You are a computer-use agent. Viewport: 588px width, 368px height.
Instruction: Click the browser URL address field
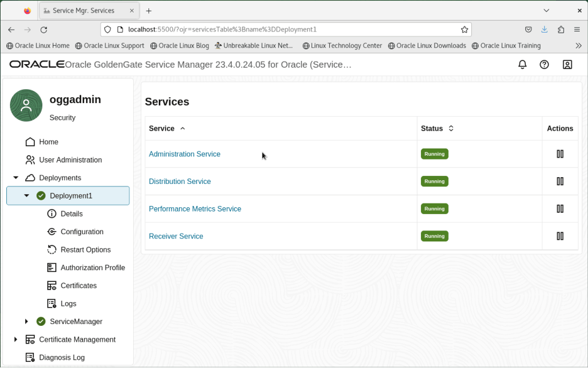(286, 30)
